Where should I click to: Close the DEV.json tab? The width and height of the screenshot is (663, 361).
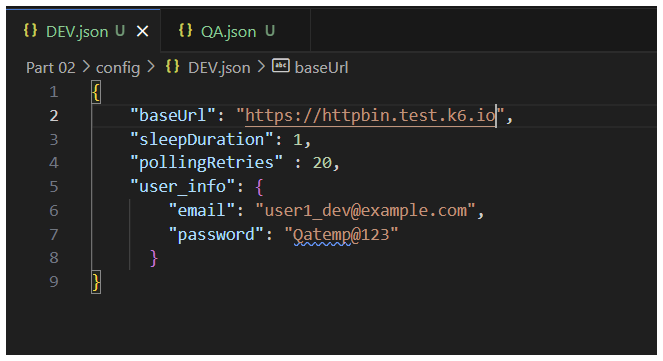[x=142, y=31]
